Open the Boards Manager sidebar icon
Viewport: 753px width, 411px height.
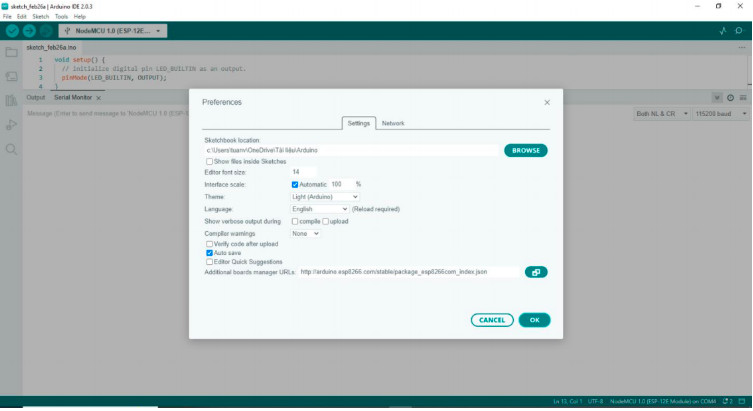pos(12,76)
